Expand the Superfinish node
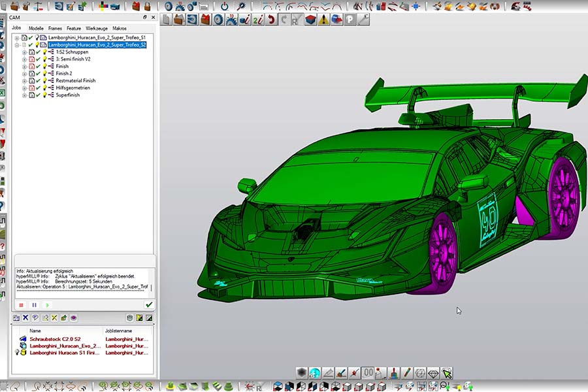 point(24,95)
